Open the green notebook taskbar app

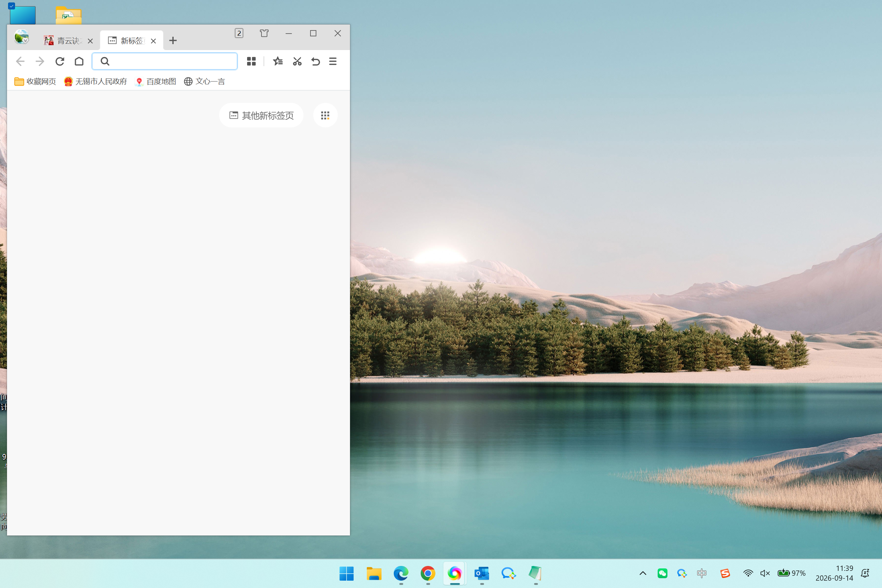coord(535,573)
